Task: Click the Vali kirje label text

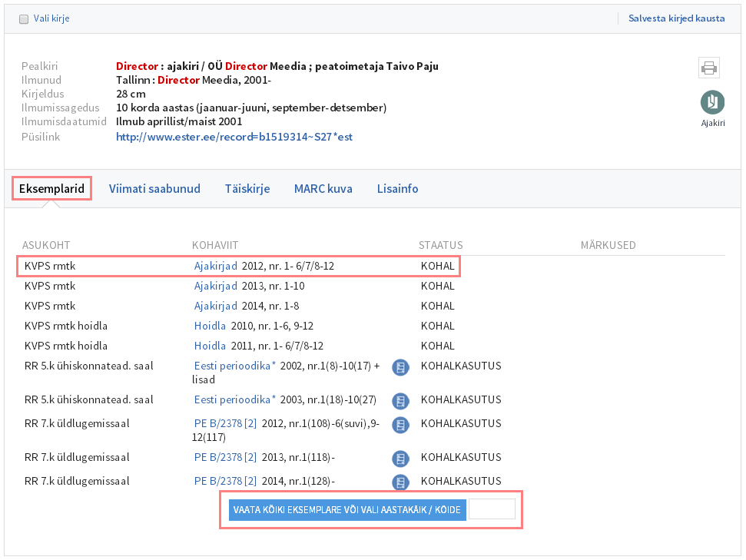Action: 51,18
